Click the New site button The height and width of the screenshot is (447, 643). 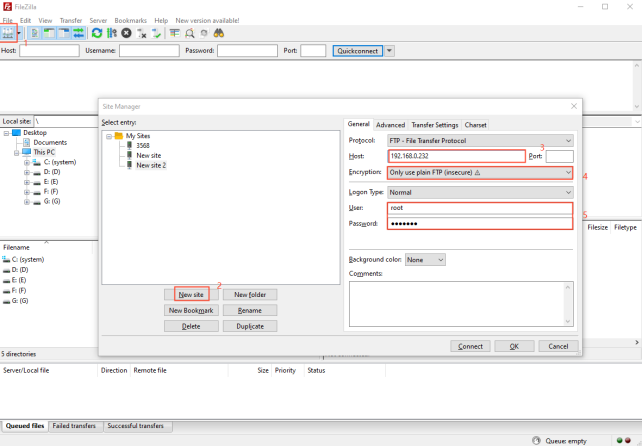pos(190,295)
